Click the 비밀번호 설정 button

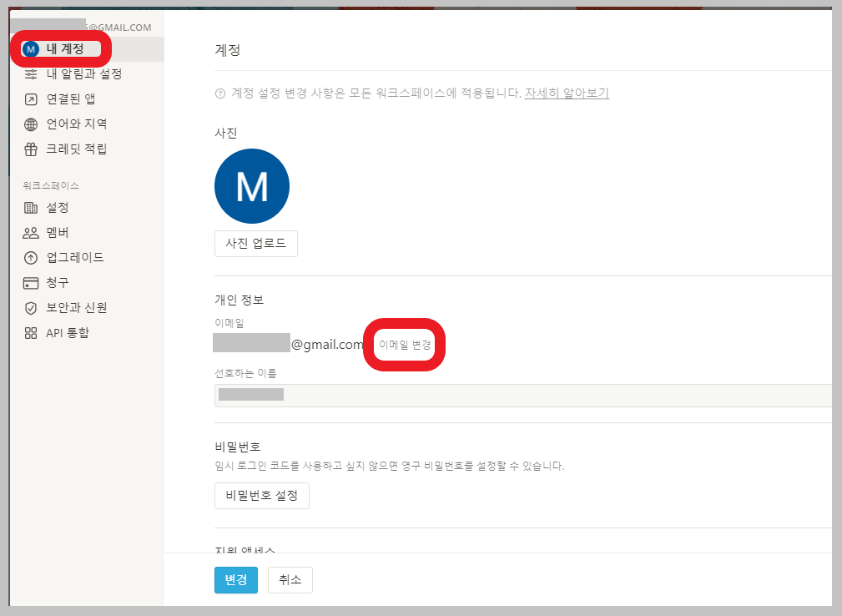click(x=261, y=495)
